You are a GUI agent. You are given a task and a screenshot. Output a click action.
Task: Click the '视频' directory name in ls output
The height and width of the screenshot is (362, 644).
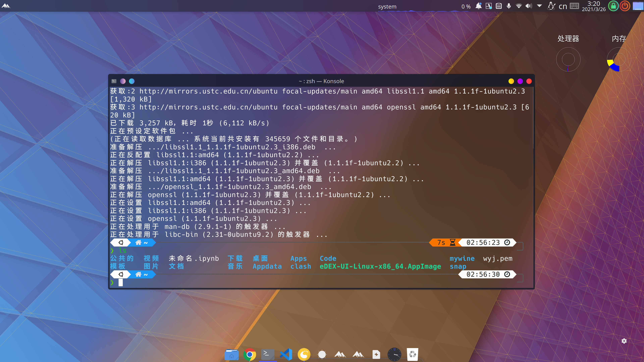click(x=151, y=258)
